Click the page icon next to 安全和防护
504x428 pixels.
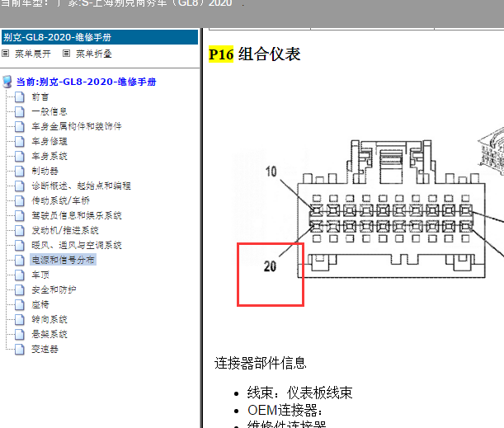(19, 289)
